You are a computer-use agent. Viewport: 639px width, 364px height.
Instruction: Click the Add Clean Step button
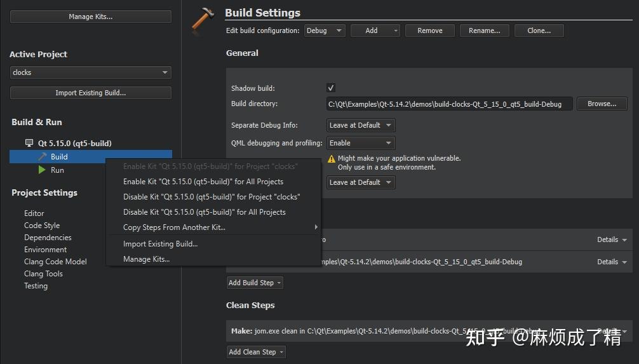(256, 352)
